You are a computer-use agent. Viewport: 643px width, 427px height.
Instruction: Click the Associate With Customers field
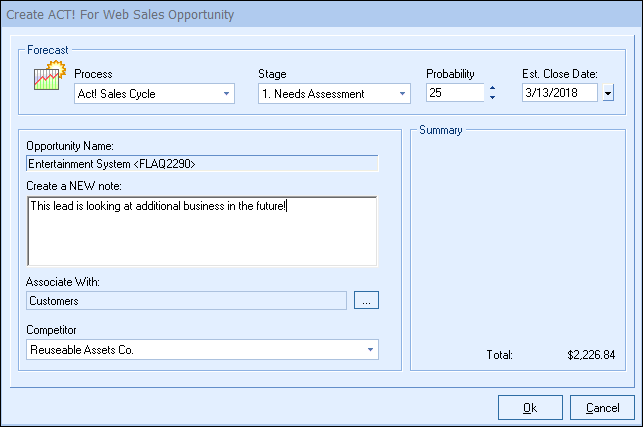click(187, 301)
